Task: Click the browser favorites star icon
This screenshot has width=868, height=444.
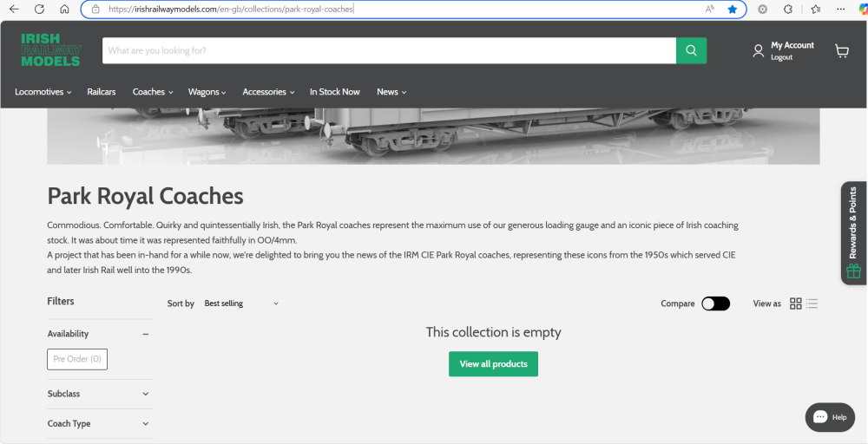Action: (x=733, y=9)
